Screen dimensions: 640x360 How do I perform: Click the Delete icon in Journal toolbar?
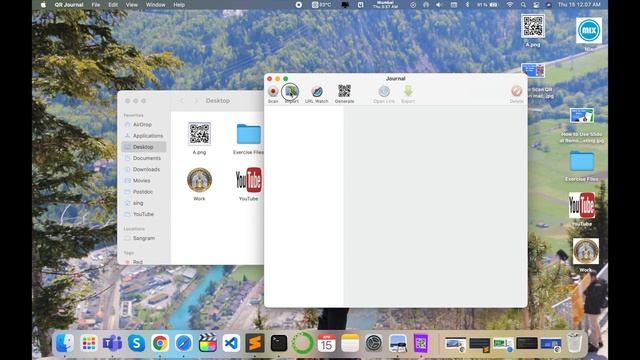tap(516, 93)
